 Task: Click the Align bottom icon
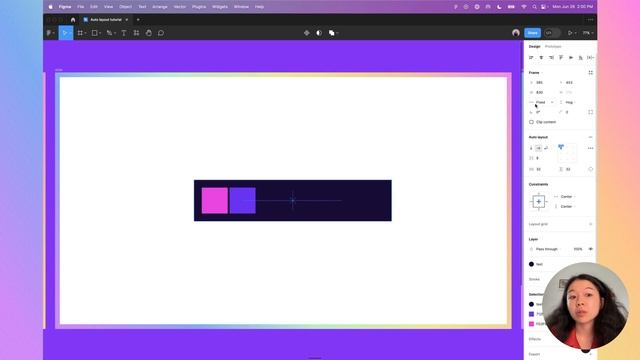[580, 58]
